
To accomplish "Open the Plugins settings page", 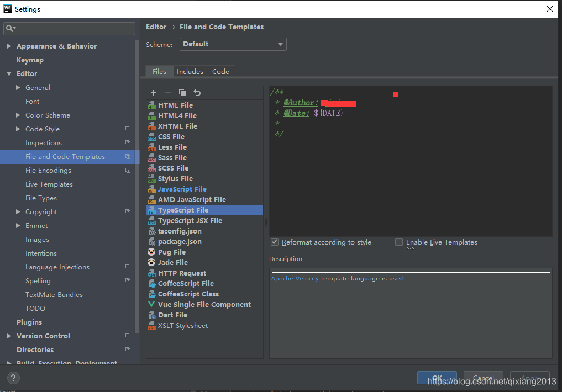I will (x=29, y=322).
